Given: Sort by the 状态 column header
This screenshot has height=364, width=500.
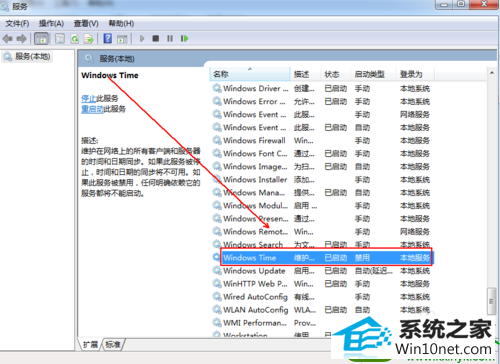Looking at the screenshot, I should click(x=335, y=74).
